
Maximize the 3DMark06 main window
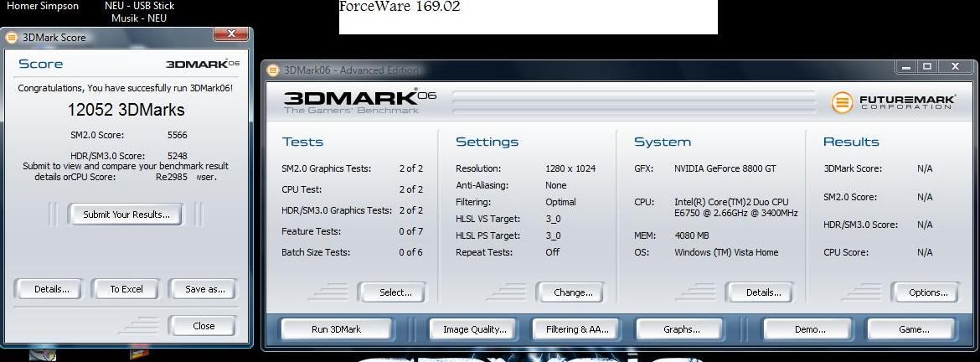tap(927, 66)
